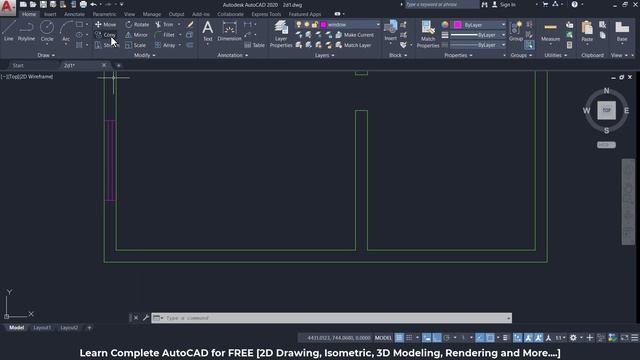Open the Home ribbon tab

click(x=29, y=14)
